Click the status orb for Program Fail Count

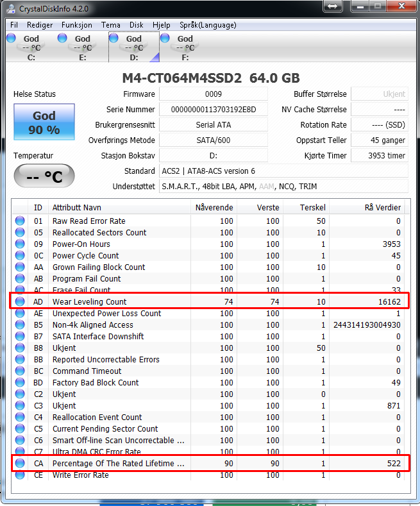coord(20,278)
